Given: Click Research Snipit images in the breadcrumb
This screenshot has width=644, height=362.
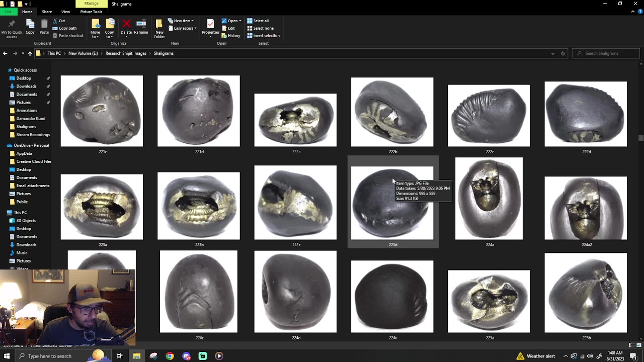Looking at the screenshot, I should pos(126,53).
